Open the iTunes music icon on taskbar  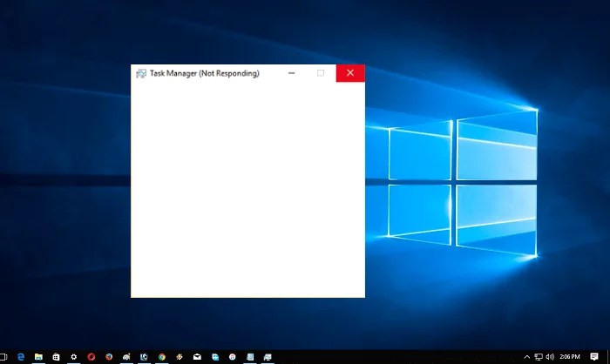[233, 357]
